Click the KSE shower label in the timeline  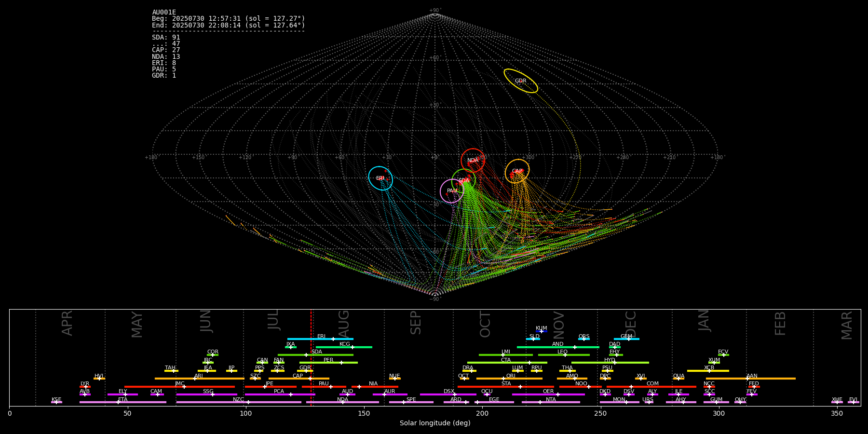click(56, 400)
